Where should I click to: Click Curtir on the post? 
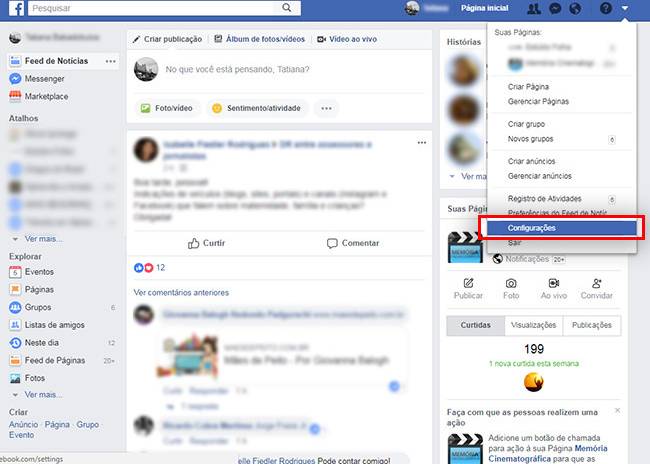coord(206,243)
